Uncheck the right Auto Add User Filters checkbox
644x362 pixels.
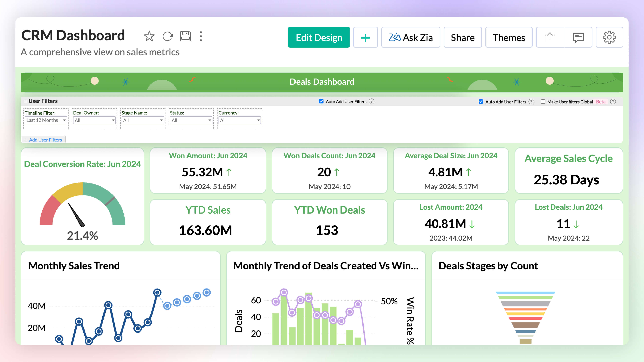(x=481, y=102)
